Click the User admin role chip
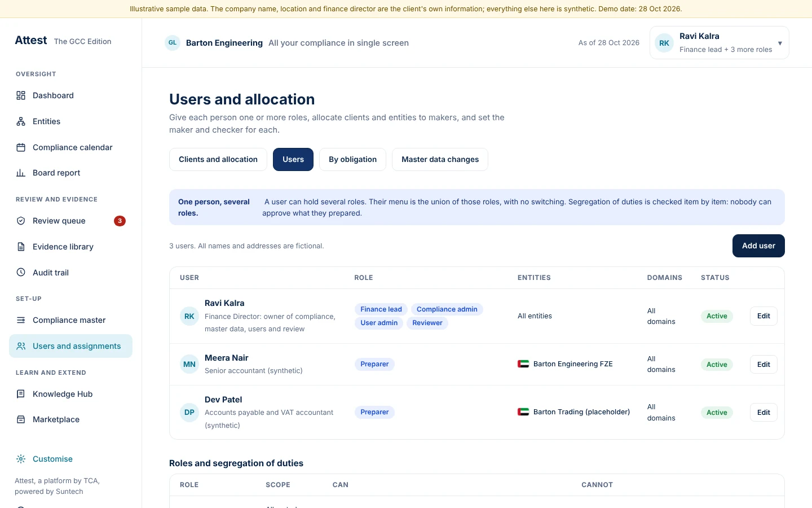 [379, 323]
